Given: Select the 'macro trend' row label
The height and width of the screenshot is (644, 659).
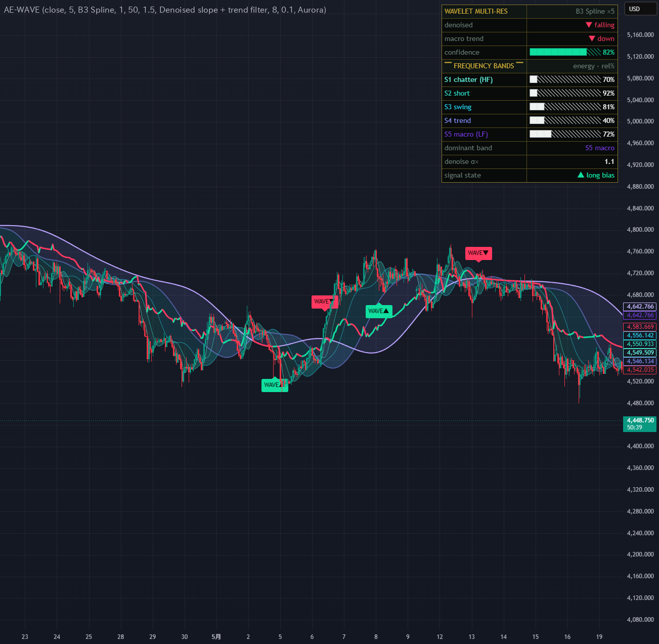Looking at the screenshot, I should [464, 38].
